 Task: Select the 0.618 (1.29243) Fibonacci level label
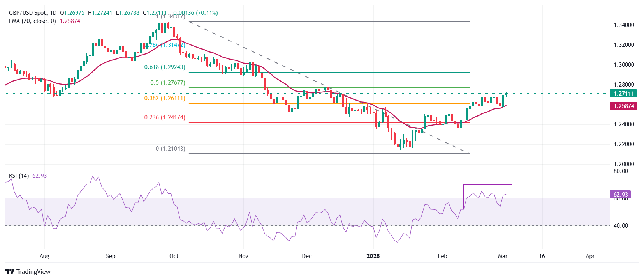(x=165, y=67)
